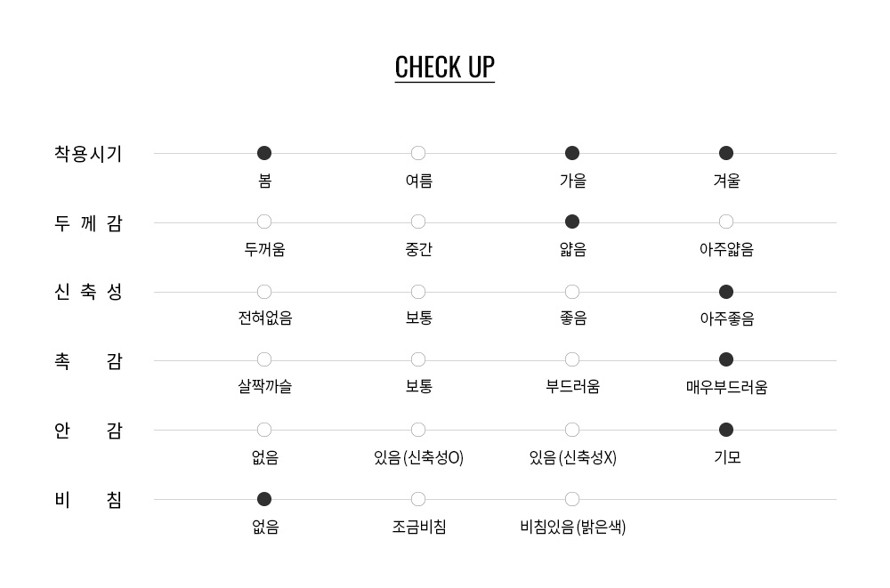The image size is (890, 588).
Task: Select the 여름 empty circle
Action: coord(418,153)
